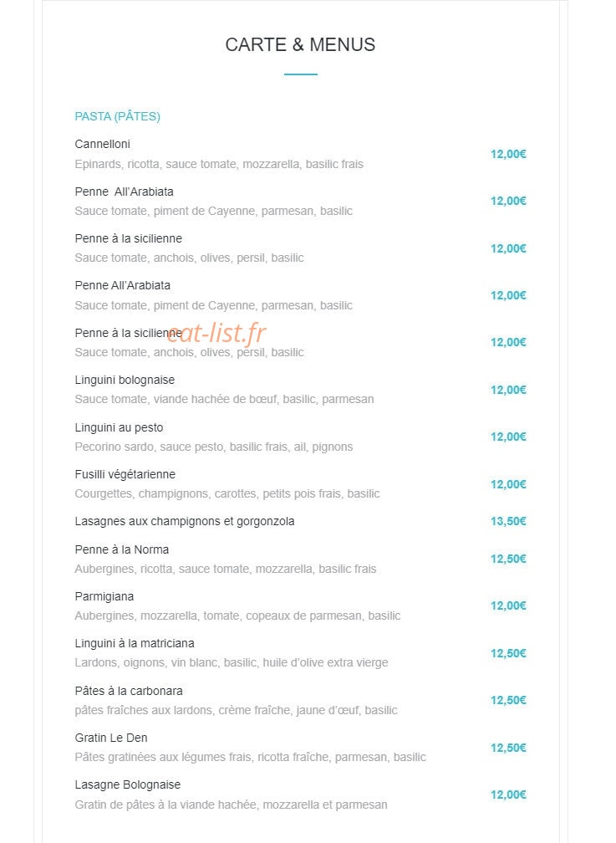Screen dimensions: 616x843
Task: Click the Parmigiana dish title
Action: click(104, 597)
